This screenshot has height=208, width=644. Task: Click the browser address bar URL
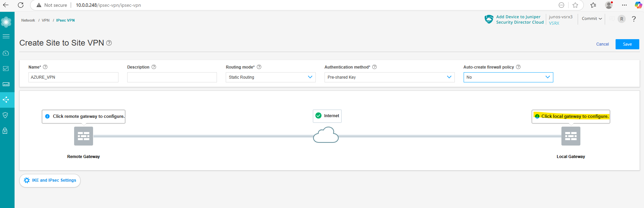pos(108,5)
